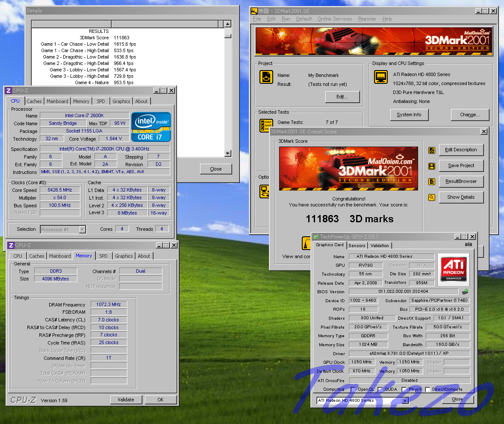Viewport: 504px width, 424px height.
Task: Click the GPU Clock 1250 MHz field
Action: [362, 362]
